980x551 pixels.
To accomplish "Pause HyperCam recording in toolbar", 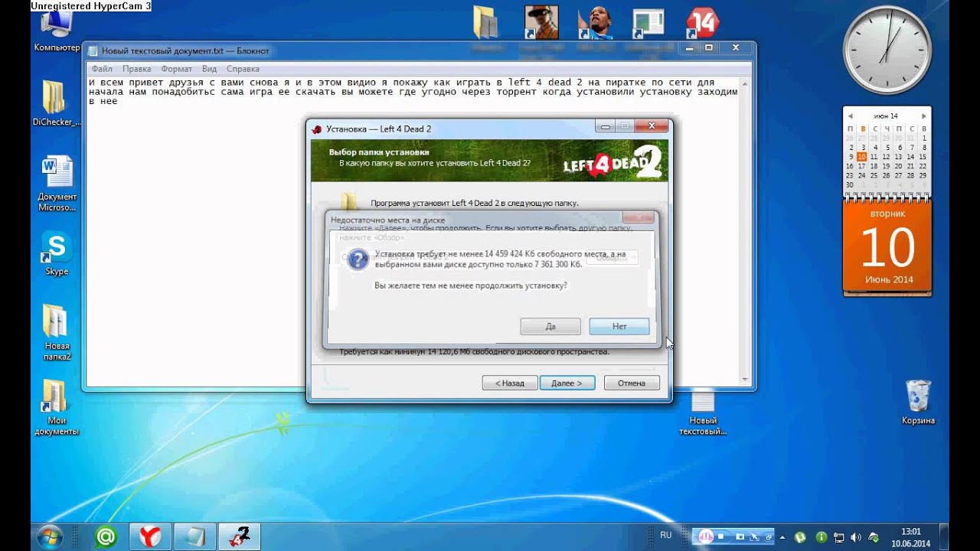I will pos(706,536).
